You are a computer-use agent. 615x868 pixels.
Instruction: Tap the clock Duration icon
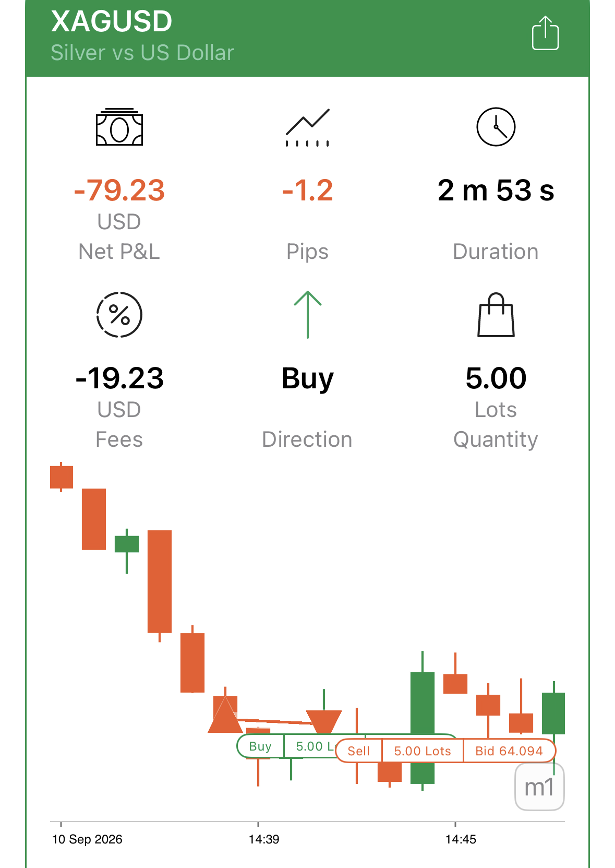point(496,127)
